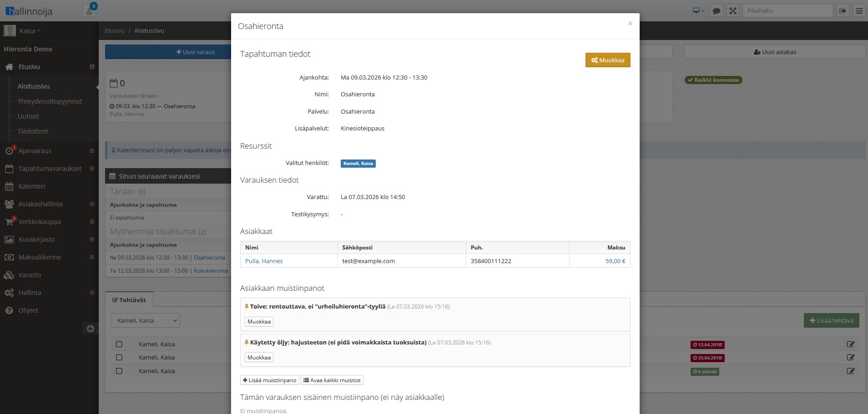Tick the second Kameli, Kaisa task checkbox
This screenshot has width=868, height=414.
pos(119,358)
